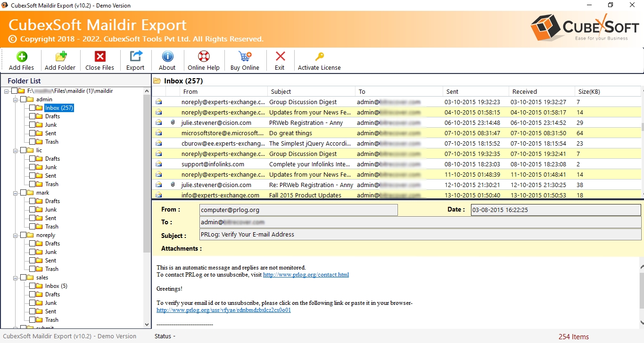Collapse the noreply folder node
644x343 pixels.
(16, 235)
